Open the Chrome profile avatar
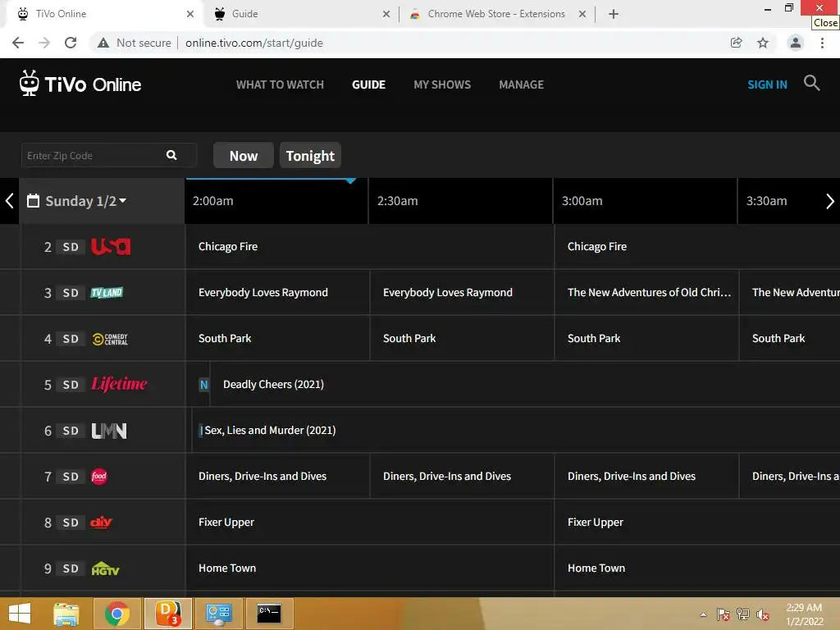Viewport: 840px width, 630px height. pyautogui.click(x=796, y=43)
